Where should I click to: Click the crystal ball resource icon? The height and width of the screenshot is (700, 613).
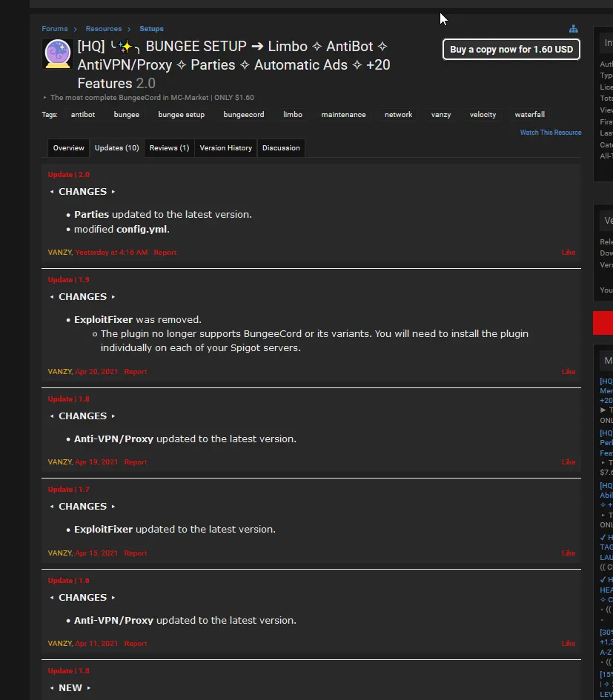pyautogui.click(x=58, y=54)
